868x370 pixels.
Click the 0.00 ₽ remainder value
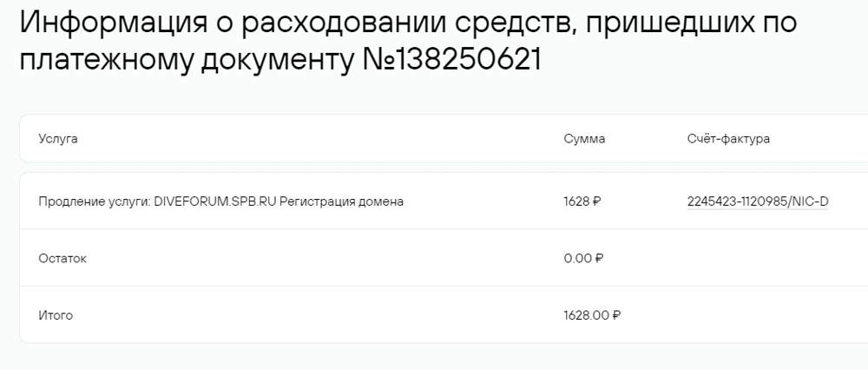[583, 259]
